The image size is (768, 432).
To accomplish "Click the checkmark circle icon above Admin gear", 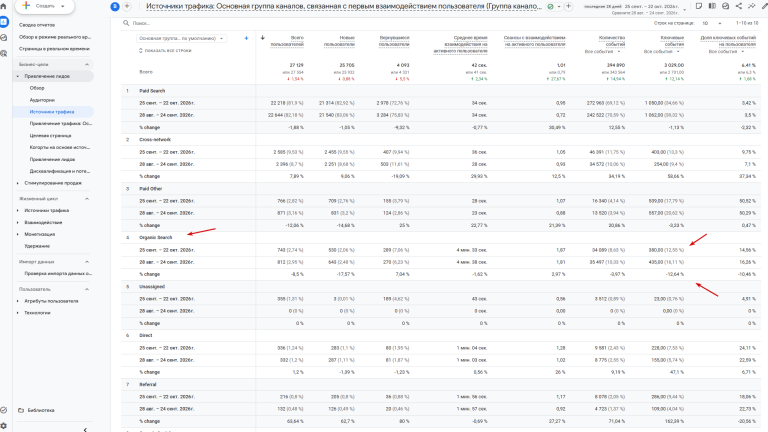I will click(x=3, y=410).
